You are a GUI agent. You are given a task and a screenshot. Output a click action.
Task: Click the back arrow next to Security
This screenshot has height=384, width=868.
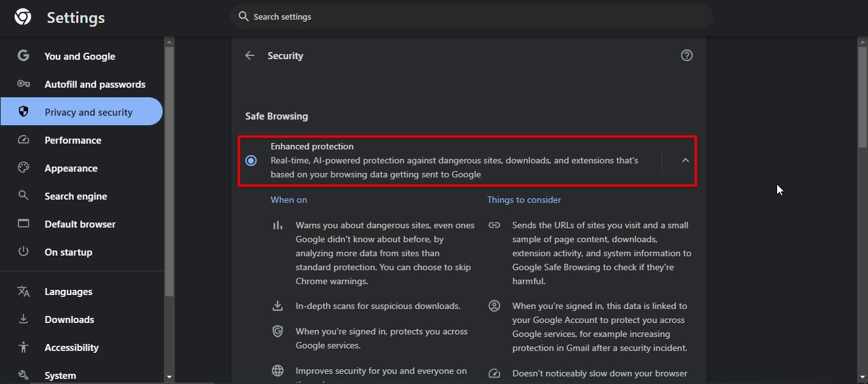250,56
